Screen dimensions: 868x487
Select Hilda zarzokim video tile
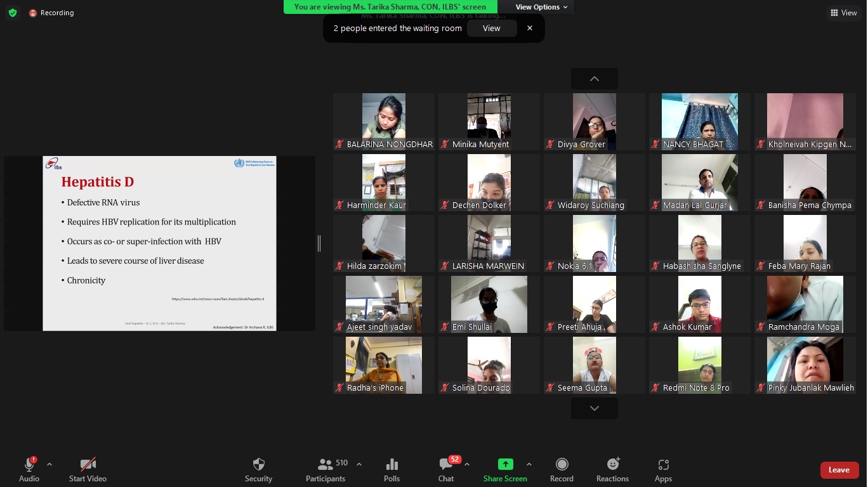pos(384,243)
